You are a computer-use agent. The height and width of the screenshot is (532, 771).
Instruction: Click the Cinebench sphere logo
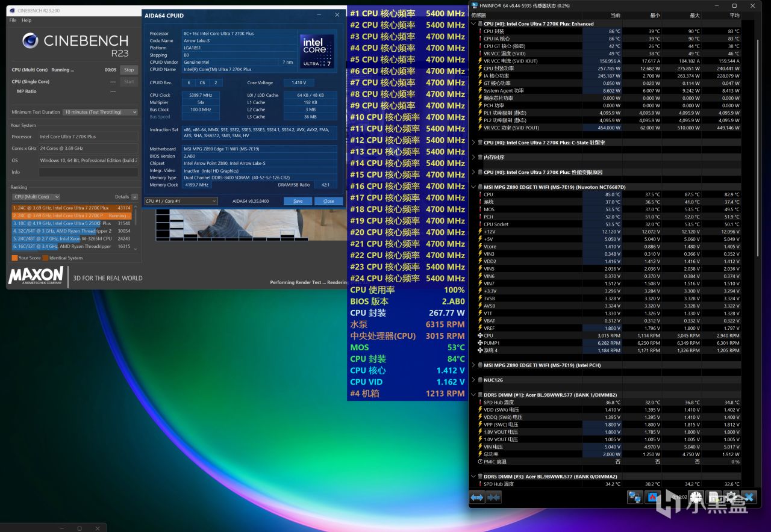coord(30,40)
